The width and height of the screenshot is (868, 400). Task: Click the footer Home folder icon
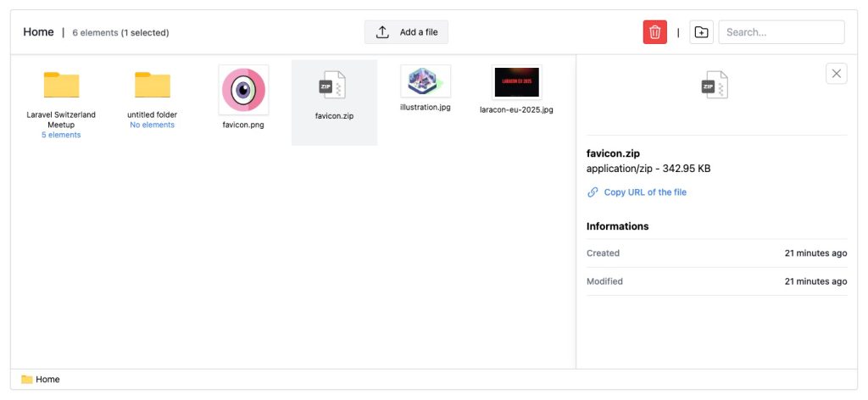pyautogui.click(x=26, y=380)
